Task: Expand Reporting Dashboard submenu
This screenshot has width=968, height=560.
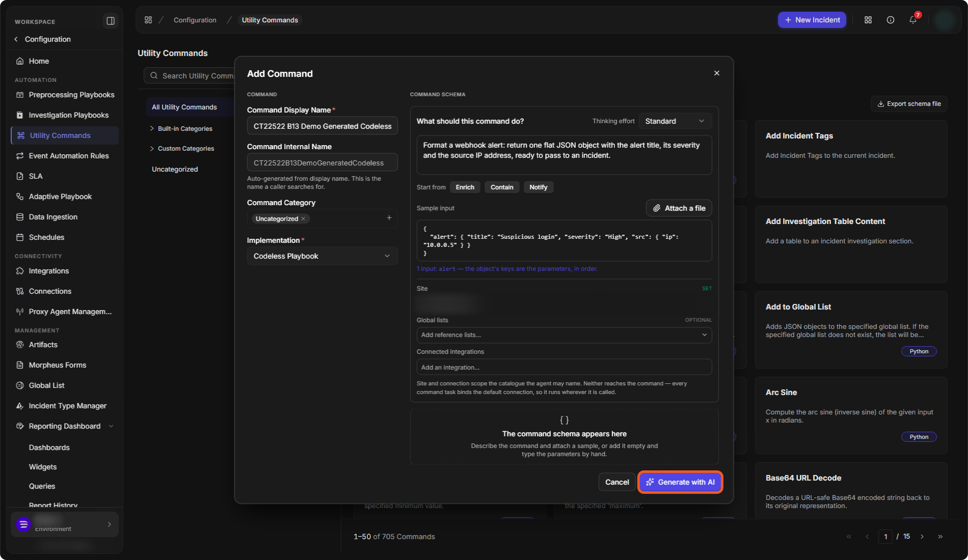Action: (111, 426)
